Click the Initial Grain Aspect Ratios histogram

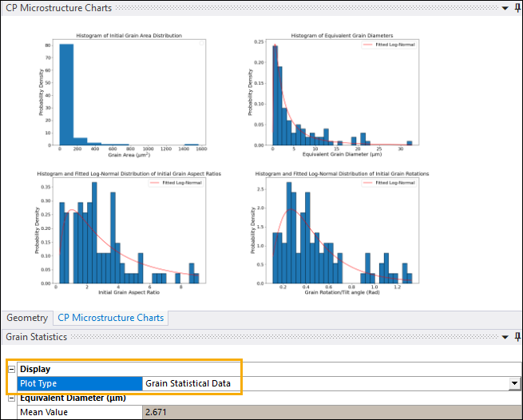click(x=129, y=233)
